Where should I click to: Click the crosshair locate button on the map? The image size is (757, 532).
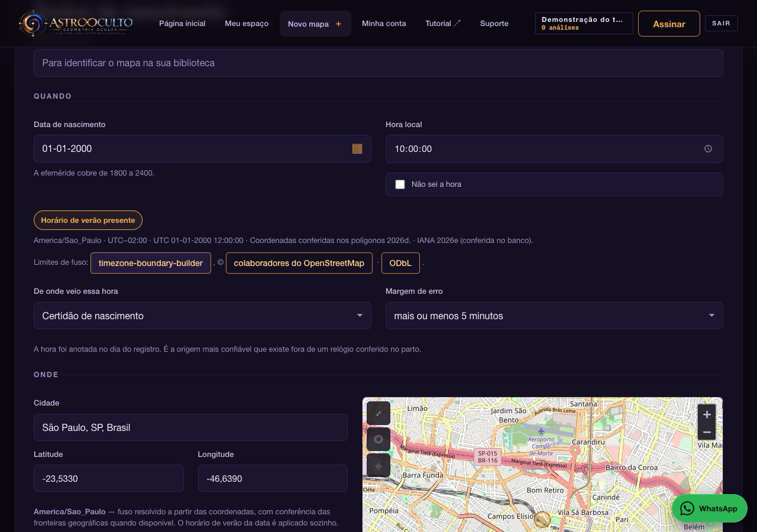tap(378, 465)
